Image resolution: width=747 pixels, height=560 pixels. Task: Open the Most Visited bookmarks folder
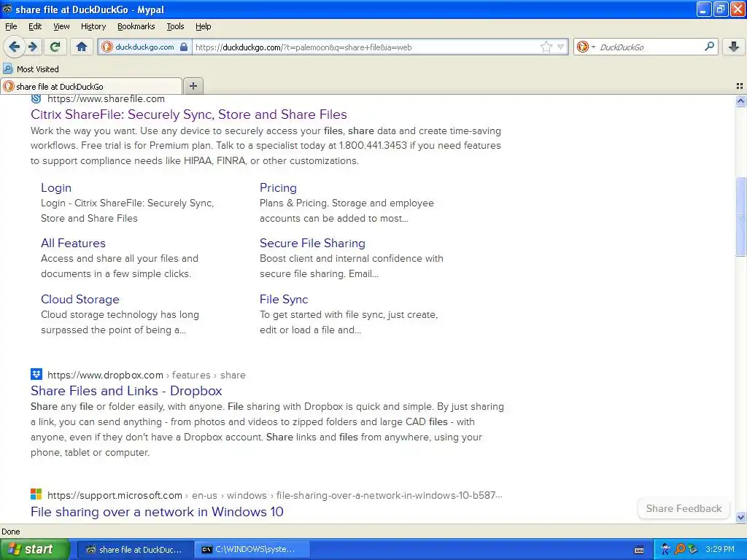31,69
